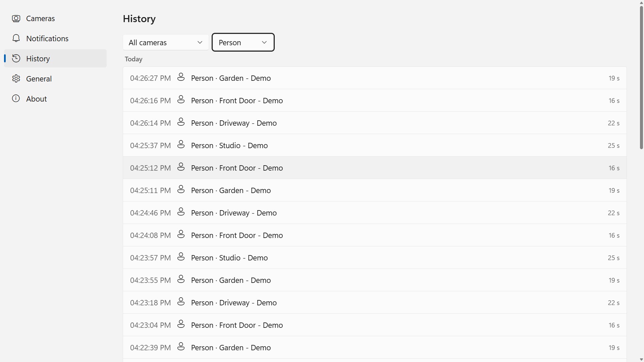This screenshot has height=362, width=644.
Task: Click the About info icon
Action: pos(16,99)
